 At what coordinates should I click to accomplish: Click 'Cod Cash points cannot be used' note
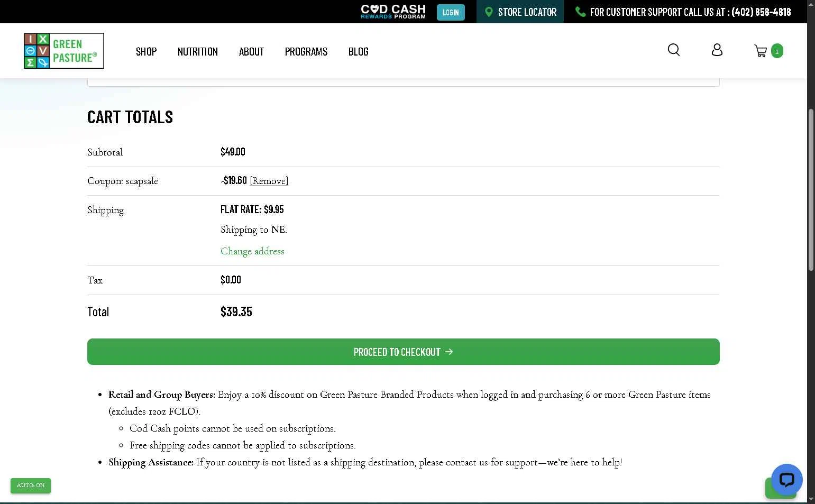coord(233,428)
